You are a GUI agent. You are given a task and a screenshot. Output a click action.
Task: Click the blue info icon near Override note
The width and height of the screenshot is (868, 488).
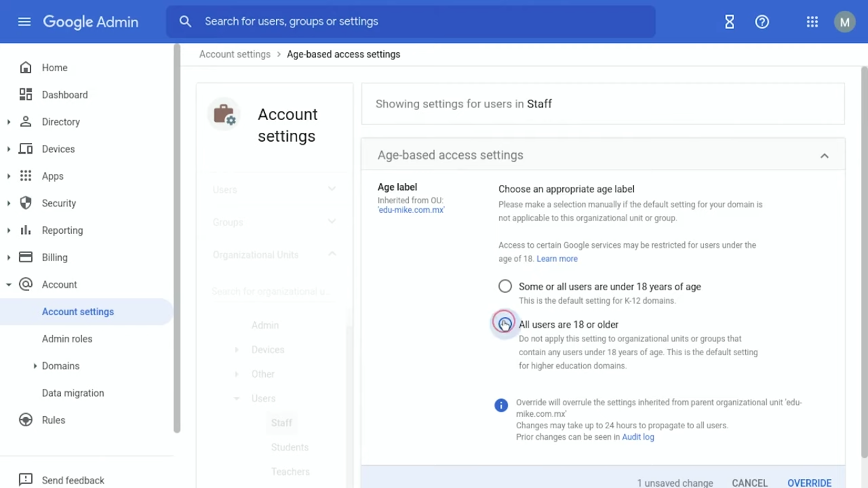pyautogui.click(x=501, y=405)
